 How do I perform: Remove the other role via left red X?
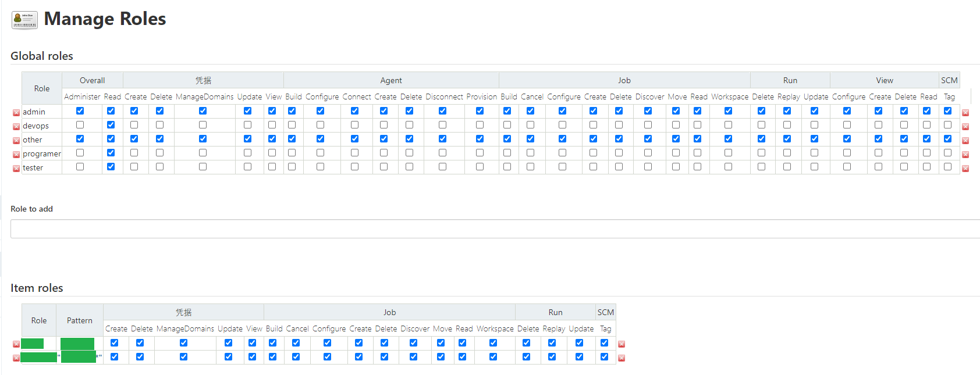16,141
